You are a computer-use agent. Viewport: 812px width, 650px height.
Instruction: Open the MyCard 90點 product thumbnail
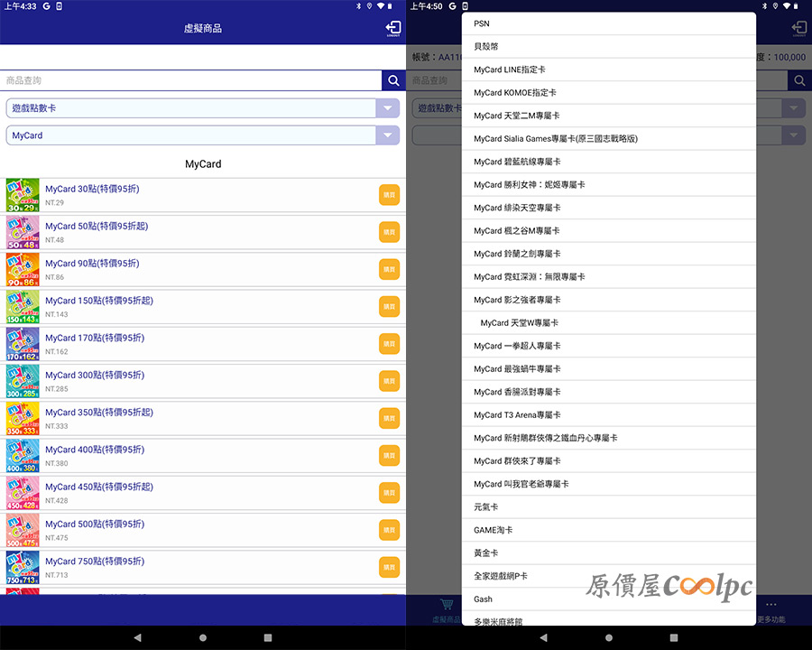pos(23,270)
